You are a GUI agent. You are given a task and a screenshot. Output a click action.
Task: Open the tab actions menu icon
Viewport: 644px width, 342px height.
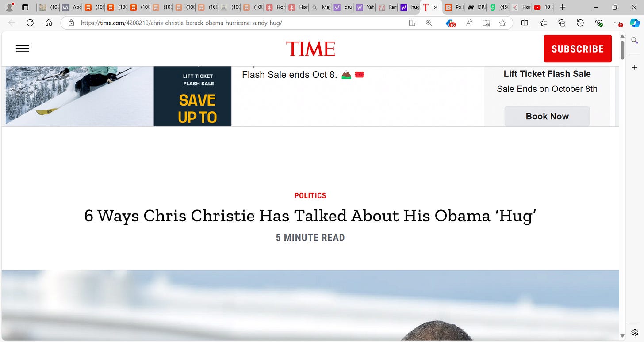[25, 7]
